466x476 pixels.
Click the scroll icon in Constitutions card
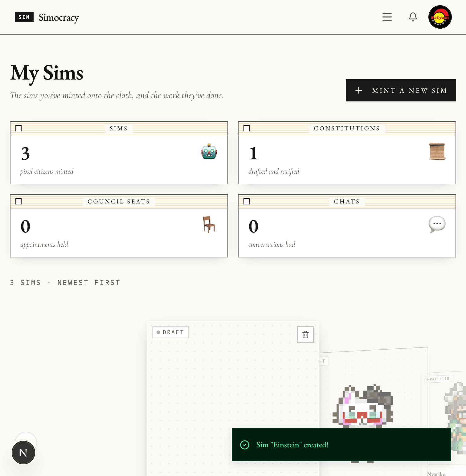coord(437,151)
